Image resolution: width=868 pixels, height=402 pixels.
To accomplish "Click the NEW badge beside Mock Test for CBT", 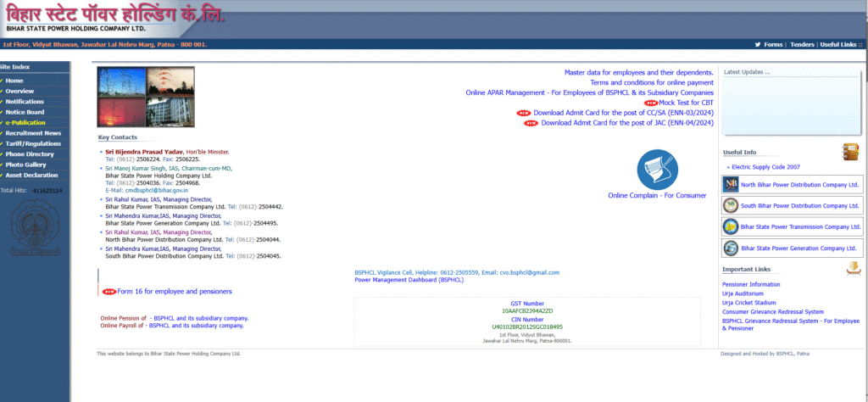I will coord(652,103).
